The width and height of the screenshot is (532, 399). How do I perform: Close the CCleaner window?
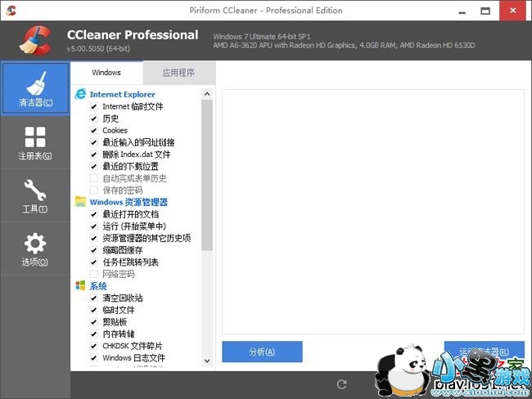pyautogui.click(x=513, y=11)
